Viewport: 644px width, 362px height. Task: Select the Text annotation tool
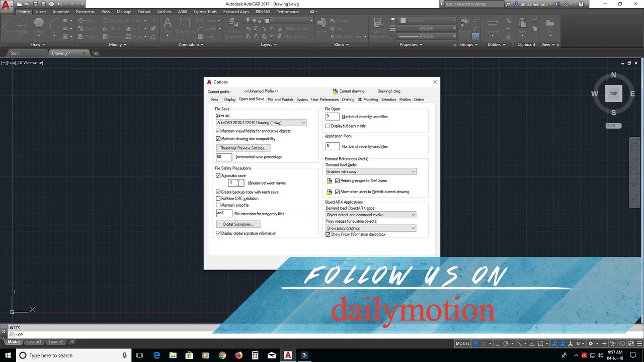click(168, 26)
